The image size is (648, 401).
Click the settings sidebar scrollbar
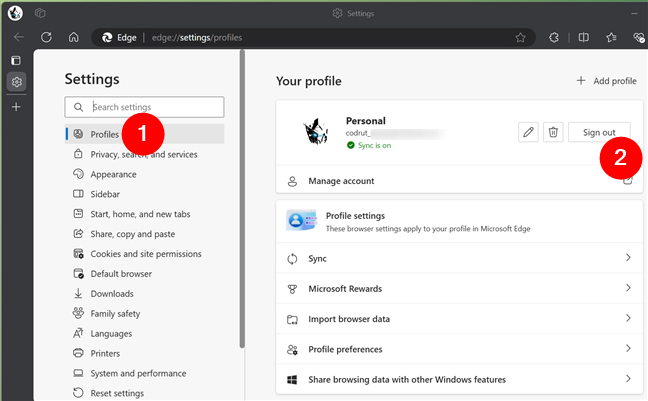[x=242, y=198]
